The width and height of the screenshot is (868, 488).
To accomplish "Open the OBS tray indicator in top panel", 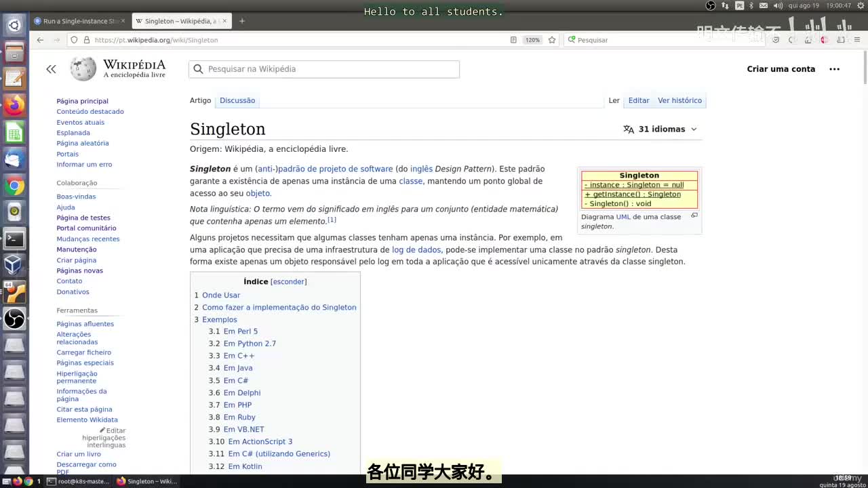I will (x=711, y=5).
